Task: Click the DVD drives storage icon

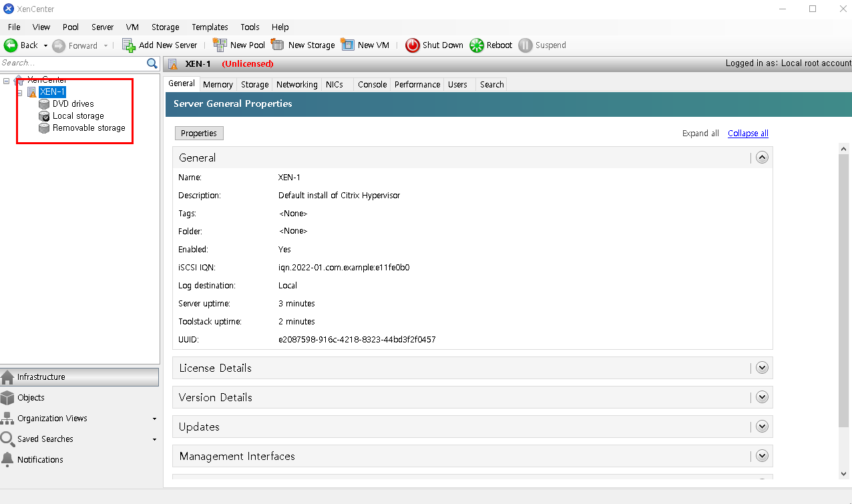Action: [x=44, y=104]
